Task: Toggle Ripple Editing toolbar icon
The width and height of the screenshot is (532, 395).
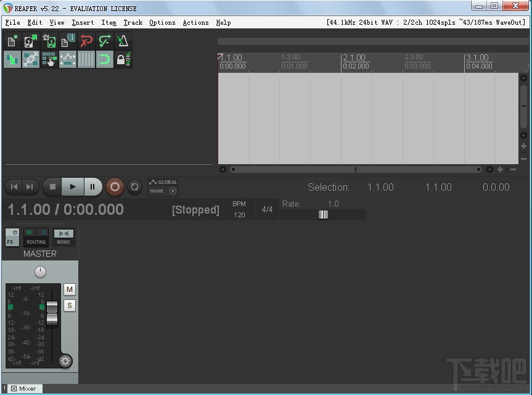Action: [49, 59]
